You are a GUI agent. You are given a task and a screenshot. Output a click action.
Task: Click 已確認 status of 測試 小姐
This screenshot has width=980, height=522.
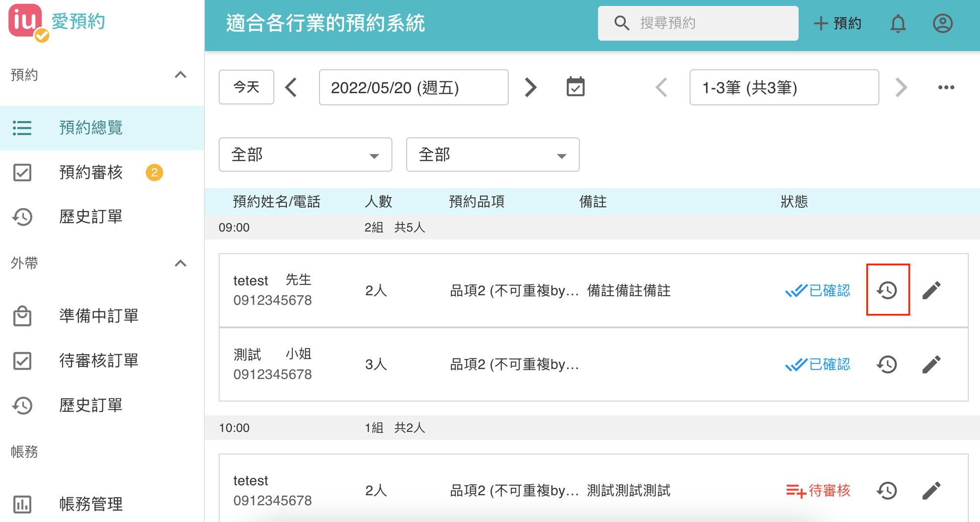click(818, 364)
